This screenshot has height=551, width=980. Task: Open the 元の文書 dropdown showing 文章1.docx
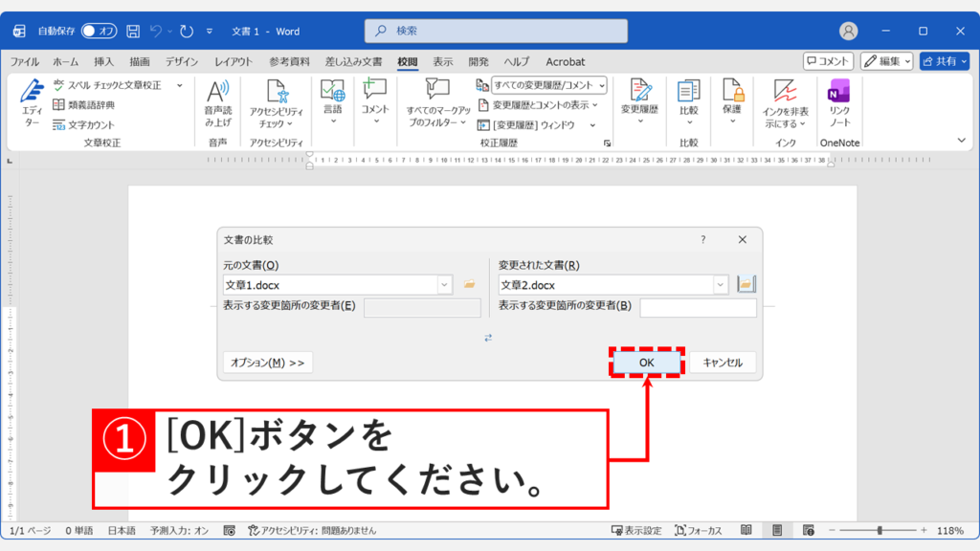click(443, 284)
